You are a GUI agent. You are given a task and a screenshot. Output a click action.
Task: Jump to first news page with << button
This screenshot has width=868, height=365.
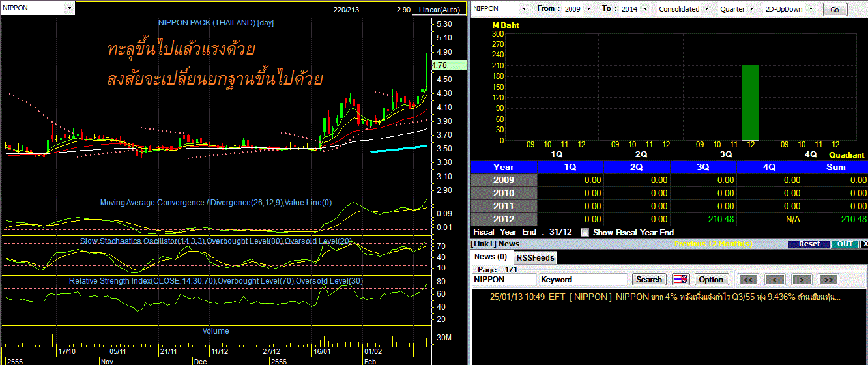749,279
